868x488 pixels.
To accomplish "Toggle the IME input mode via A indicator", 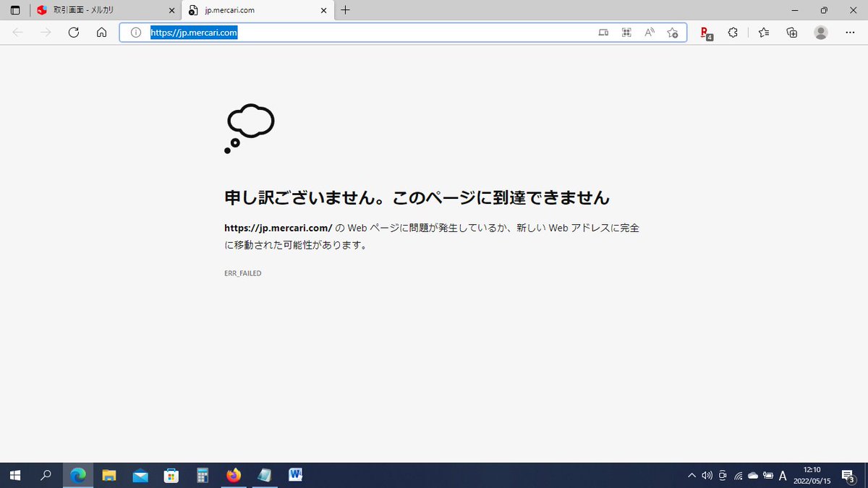I will (x=782, y=475).
